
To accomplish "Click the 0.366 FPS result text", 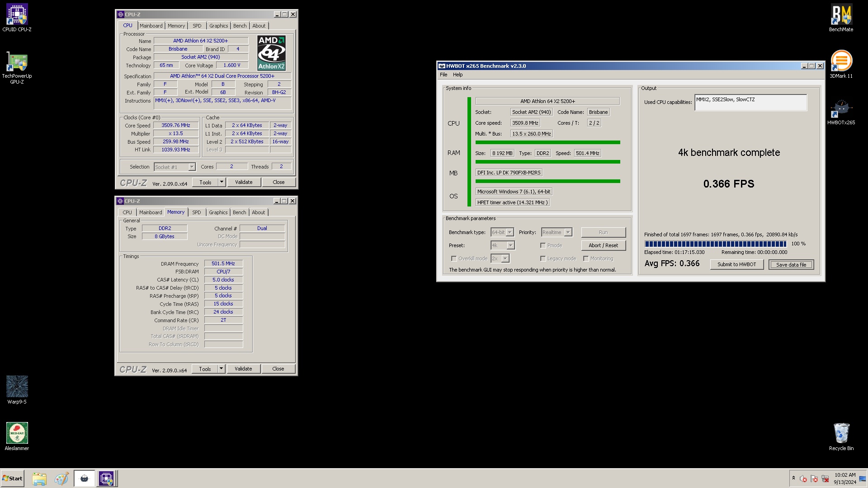I will pos(729,184).
